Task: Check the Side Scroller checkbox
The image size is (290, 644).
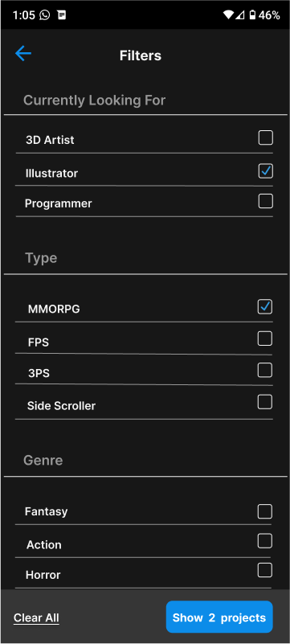Action: click(x=264, y=402)
